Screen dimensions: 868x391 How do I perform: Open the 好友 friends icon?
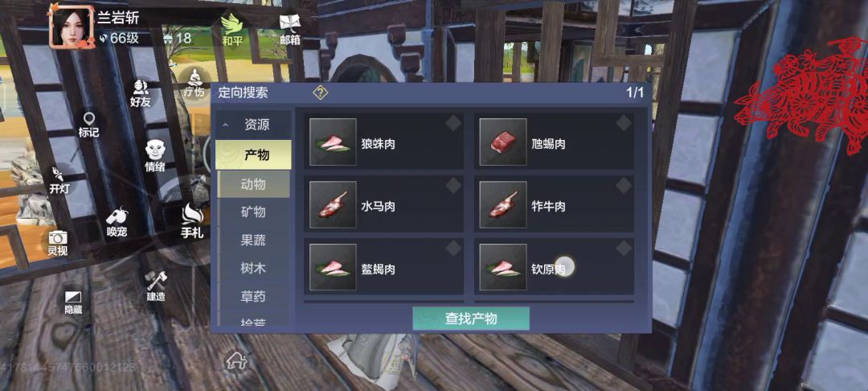141,93
